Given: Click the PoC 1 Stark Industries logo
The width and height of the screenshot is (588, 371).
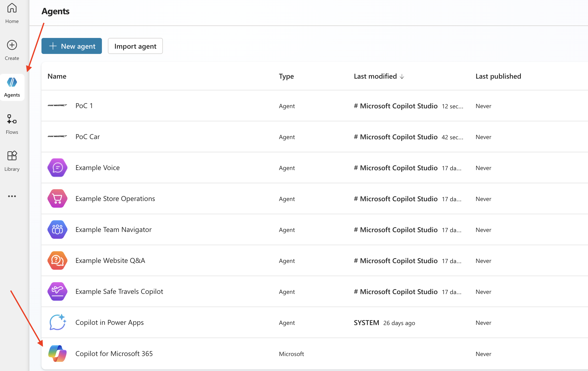Looking at the screenshot, I should pos(57,106).
